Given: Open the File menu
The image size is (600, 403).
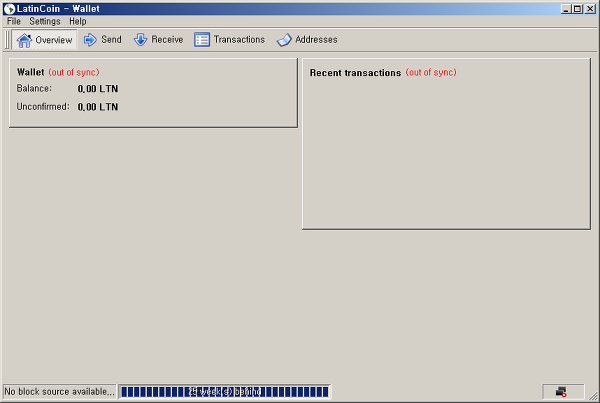Looking at the screenshot, I should [14, 21].
